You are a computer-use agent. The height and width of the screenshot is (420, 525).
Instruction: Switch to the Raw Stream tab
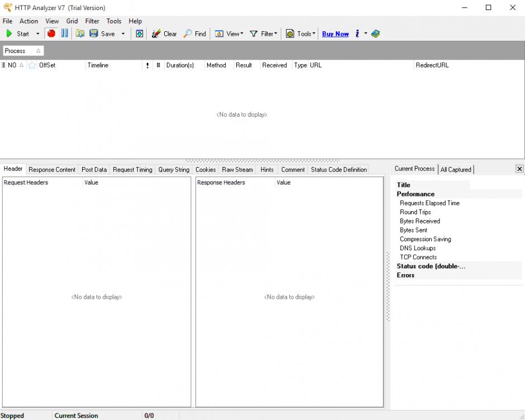click(x=237, y=169)
